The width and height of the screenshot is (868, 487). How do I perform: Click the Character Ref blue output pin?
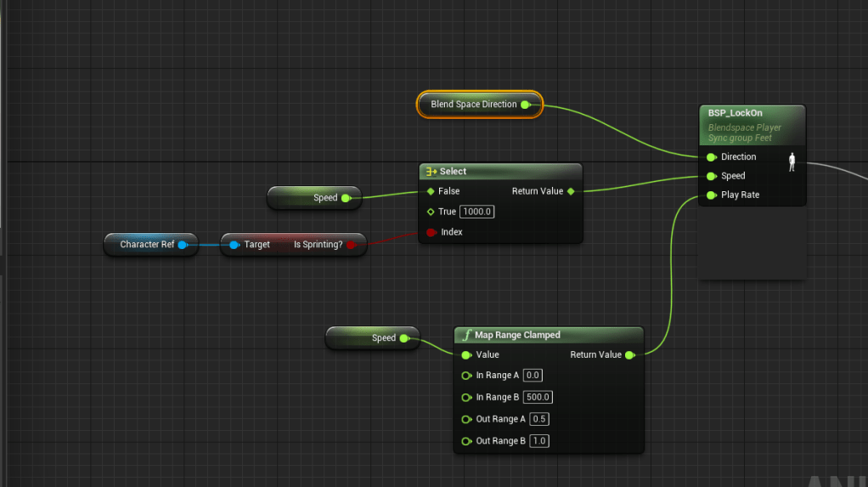click(183, 245)
